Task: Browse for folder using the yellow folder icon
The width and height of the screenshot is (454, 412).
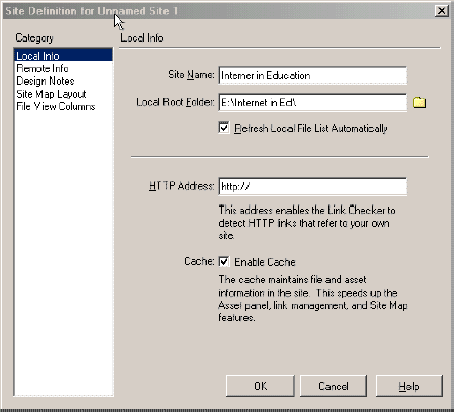Action: point(419,102)
